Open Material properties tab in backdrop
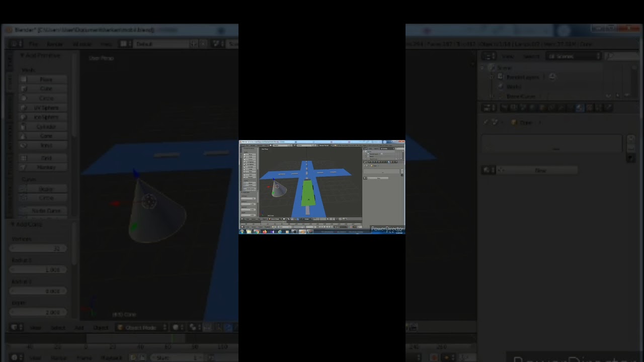 point(580,108)
